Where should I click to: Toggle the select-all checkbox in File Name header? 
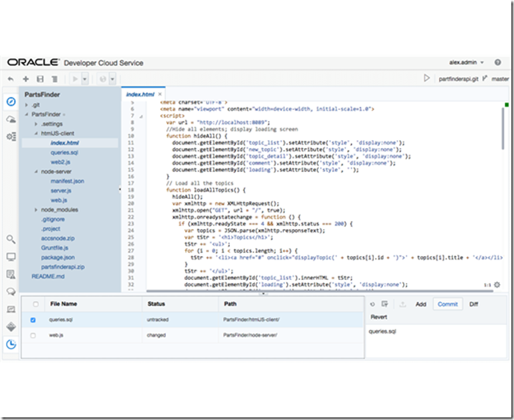pos(35,304)
